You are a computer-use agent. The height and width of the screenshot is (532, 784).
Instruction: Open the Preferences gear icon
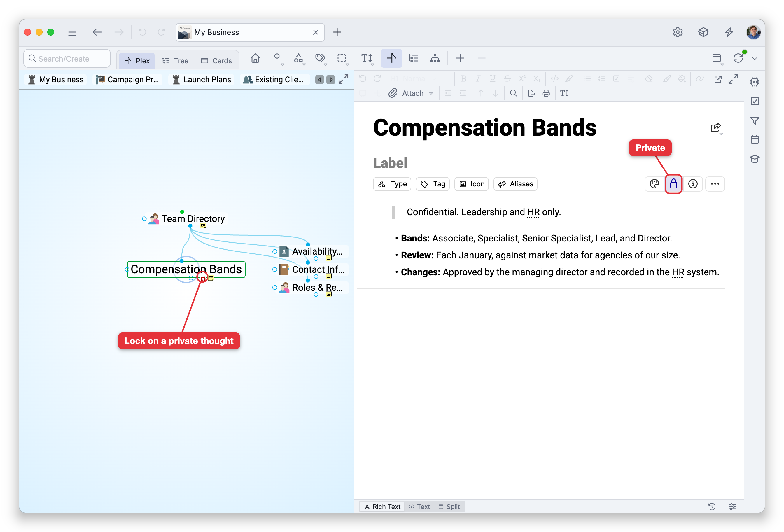point(678,32)
